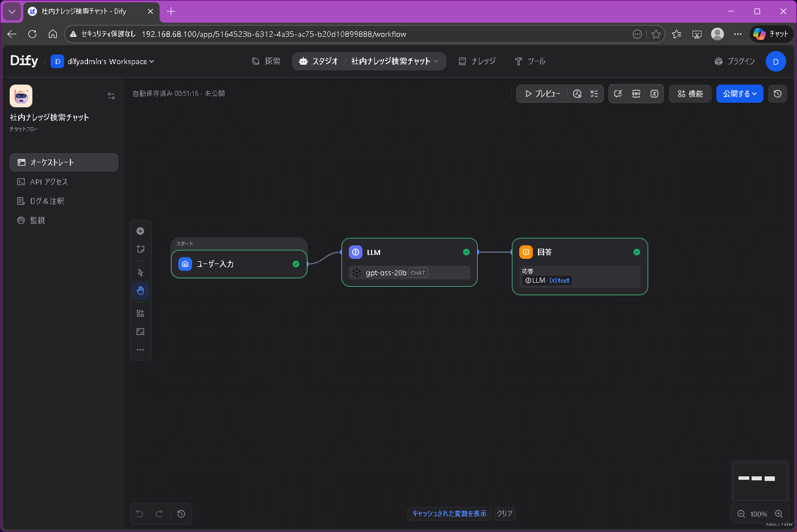Click the browser home button
The width and height of the screenshot is (797, 532).
pyautogui.click(x=53, y=34)
